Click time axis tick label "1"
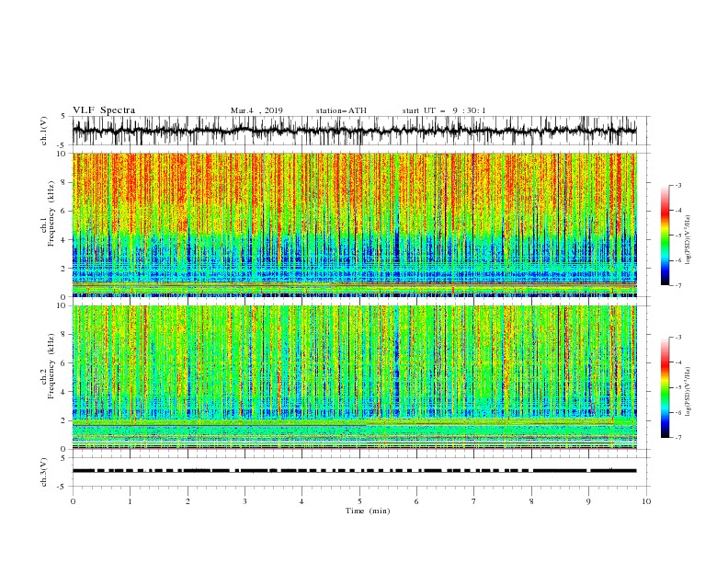728x563 pixels. click(x=130, y=501)
